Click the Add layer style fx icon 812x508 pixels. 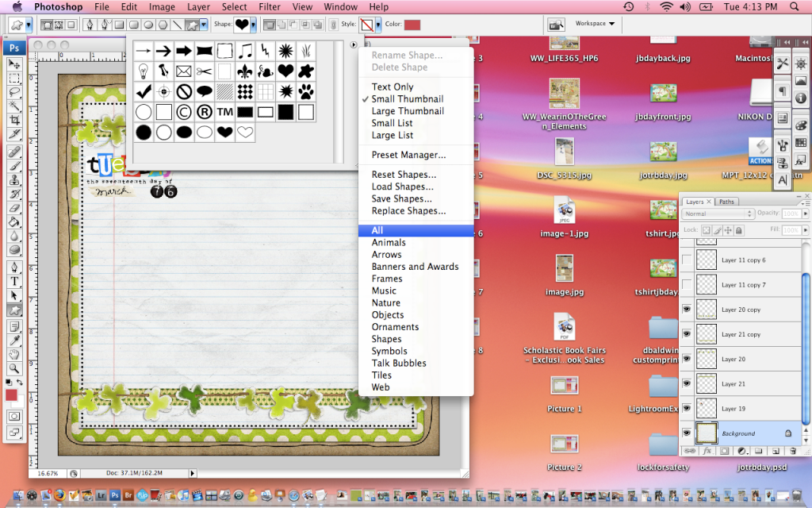pyautogui.click(x=707, y=451)
